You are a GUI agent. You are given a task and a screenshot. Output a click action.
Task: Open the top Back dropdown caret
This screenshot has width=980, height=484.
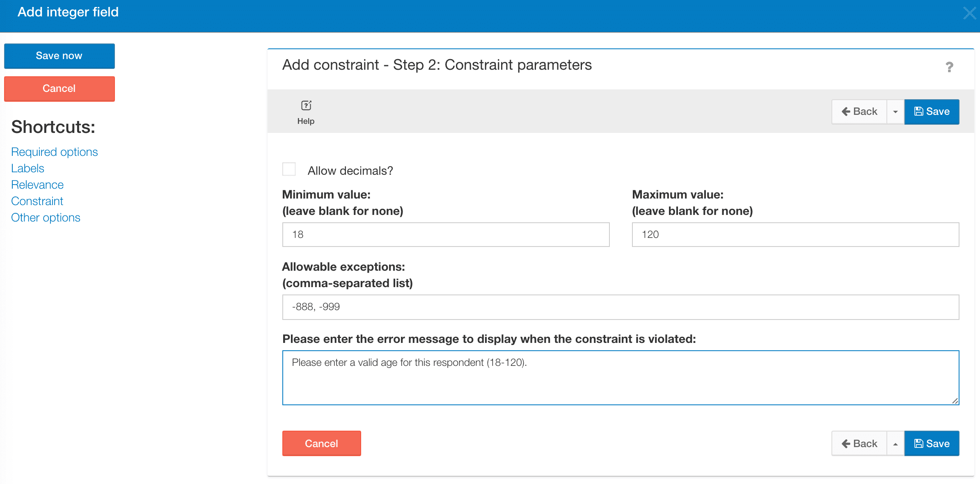pos(895,112)
